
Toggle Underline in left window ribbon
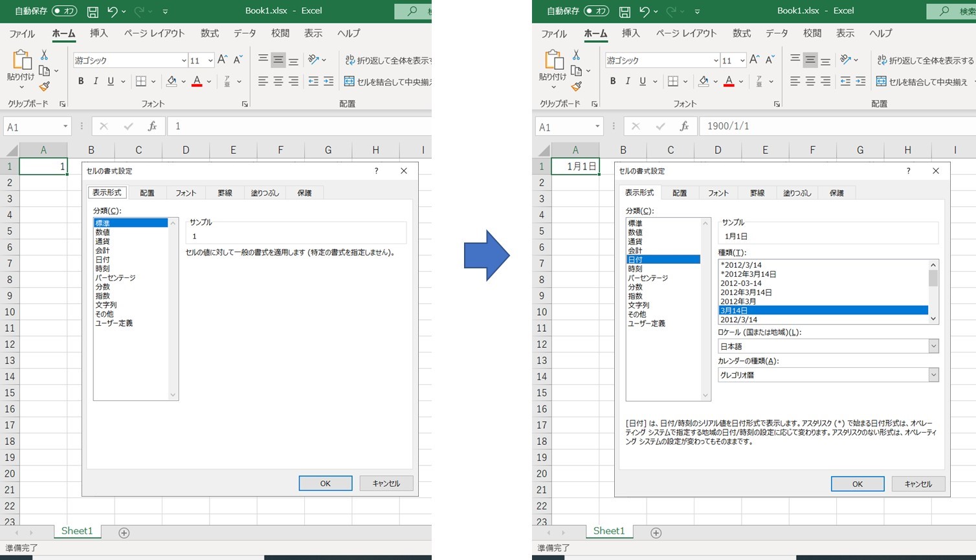(x=111, y=81)
